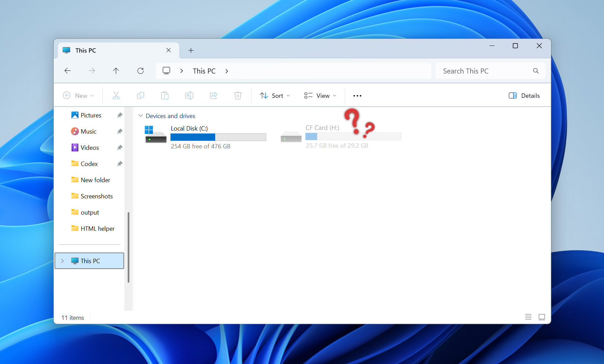604x364 pixels.
Task: Toggle the Details pane
Action: (524, 96)
